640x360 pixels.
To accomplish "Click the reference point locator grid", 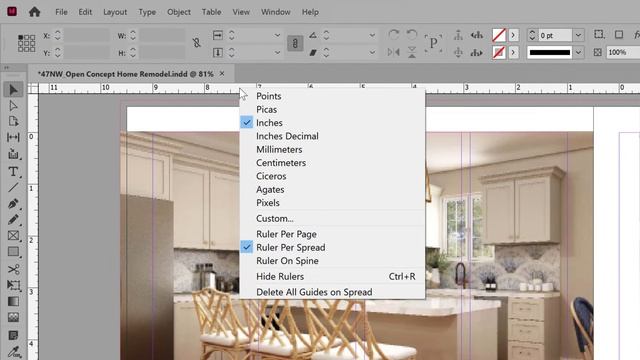I will coord(26,43).
